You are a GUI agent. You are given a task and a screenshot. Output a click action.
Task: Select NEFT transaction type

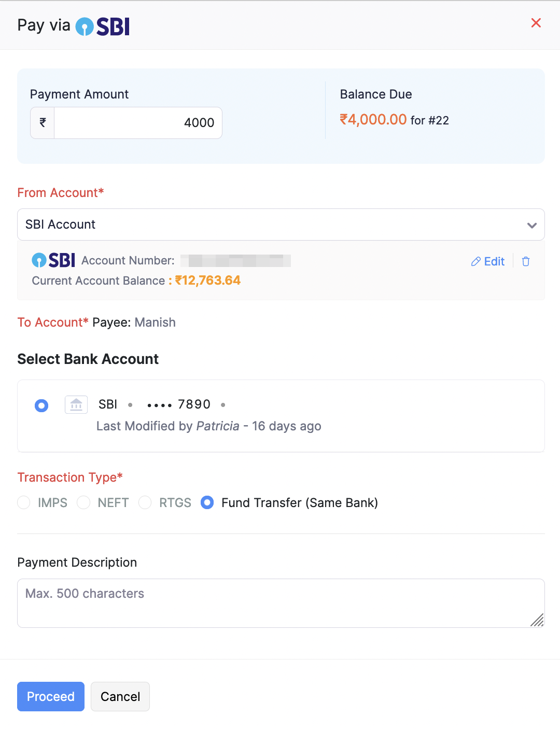click(x=83, y=502)
